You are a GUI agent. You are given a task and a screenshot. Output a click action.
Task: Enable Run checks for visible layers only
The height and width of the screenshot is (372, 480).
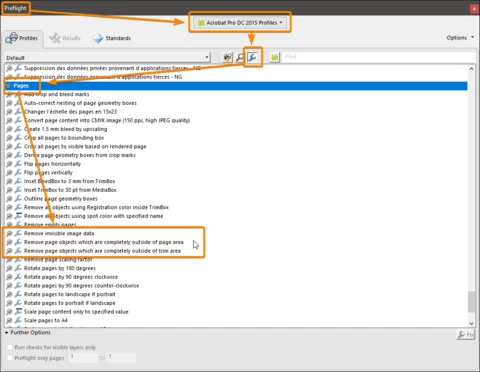pyautogui.click(x=10, y=347)
